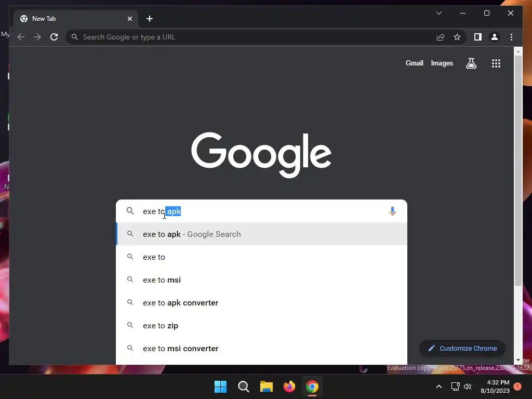This screenshot has width=532, height=399.
Task: Open Chrome three-dot menu
Action: [511, 37]
